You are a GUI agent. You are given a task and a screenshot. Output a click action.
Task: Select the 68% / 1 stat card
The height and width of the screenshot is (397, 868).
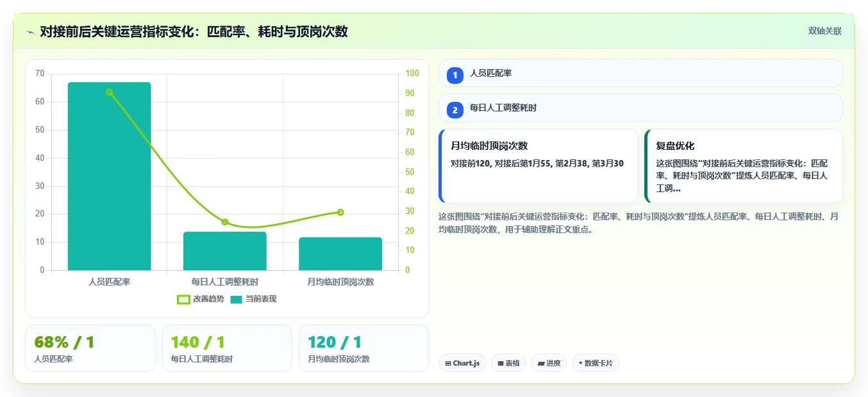[x=90, y=348]
